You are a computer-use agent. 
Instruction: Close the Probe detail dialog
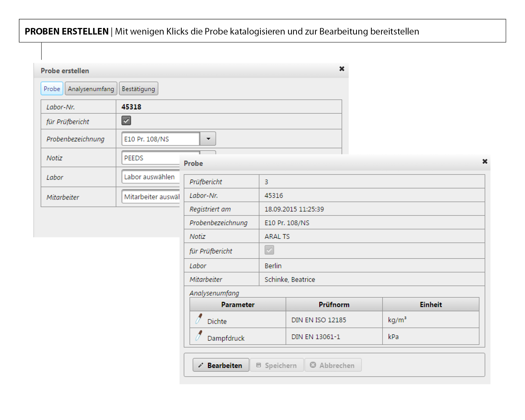(485, 161)
